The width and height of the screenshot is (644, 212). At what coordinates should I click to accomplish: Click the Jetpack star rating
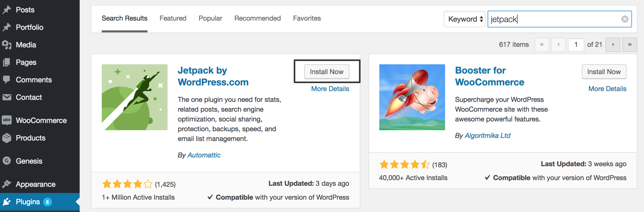(x=127, y=184)
